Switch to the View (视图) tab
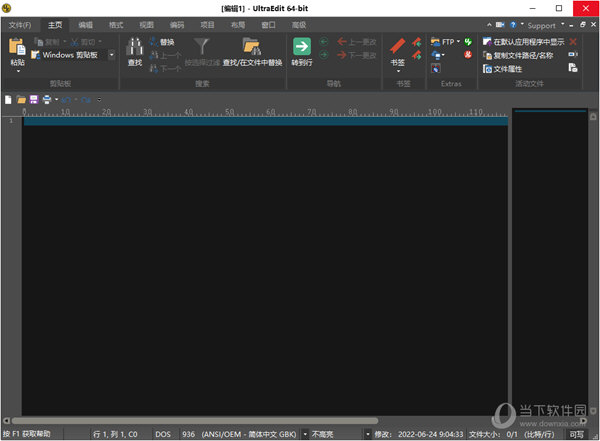Viewport: 600px width, 441px height. point(146,25)
